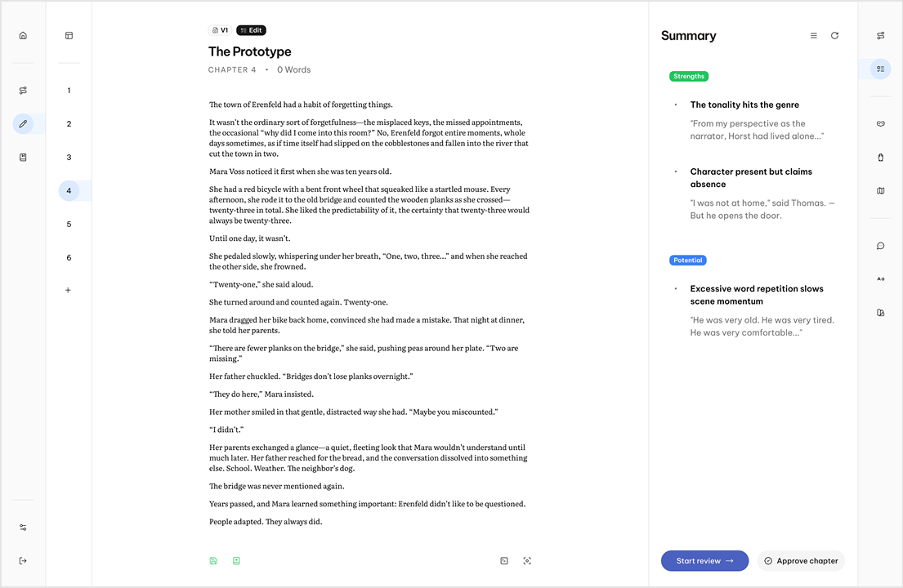
Task: Approve chapter button
Action: tap(801, 561)
